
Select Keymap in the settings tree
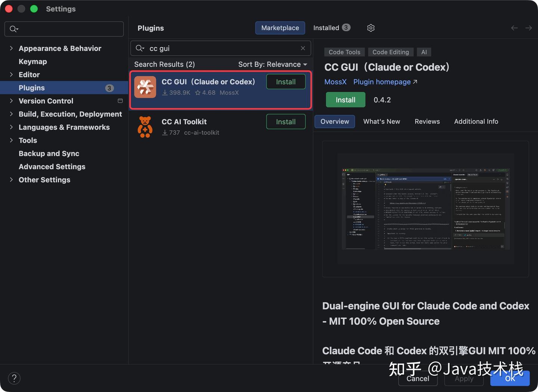point(33,62)
